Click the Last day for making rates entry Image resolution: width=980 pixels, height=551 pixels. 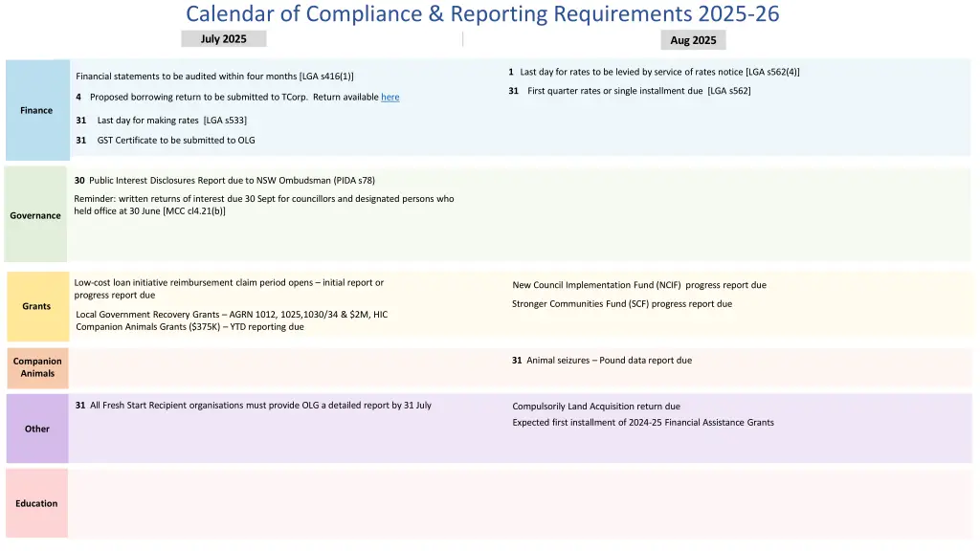click(171, 121)
